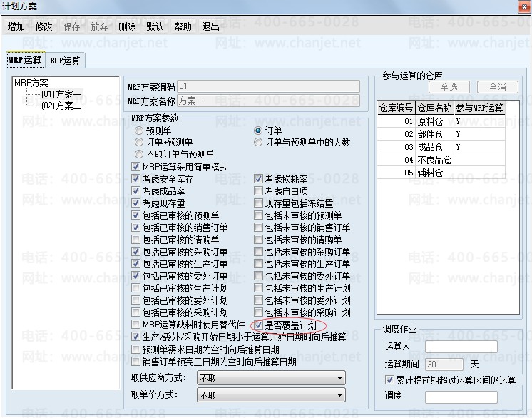Toggle 包括已审核的委外订单 checkbox
The width and height of the screenshot is (532, 418).
135,276
